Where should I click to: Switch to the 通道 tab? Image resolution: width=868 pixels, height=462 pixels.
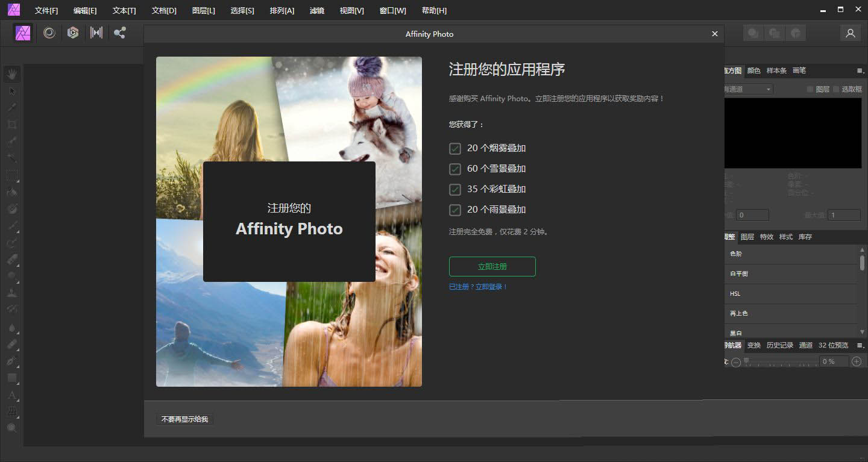806,345
